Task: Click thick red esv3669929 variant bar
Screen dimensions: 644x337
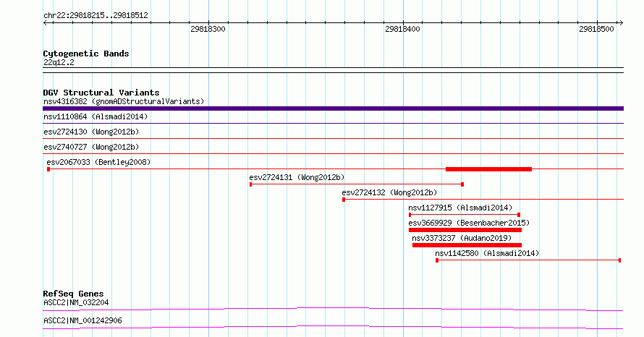Action: (465, 230)
